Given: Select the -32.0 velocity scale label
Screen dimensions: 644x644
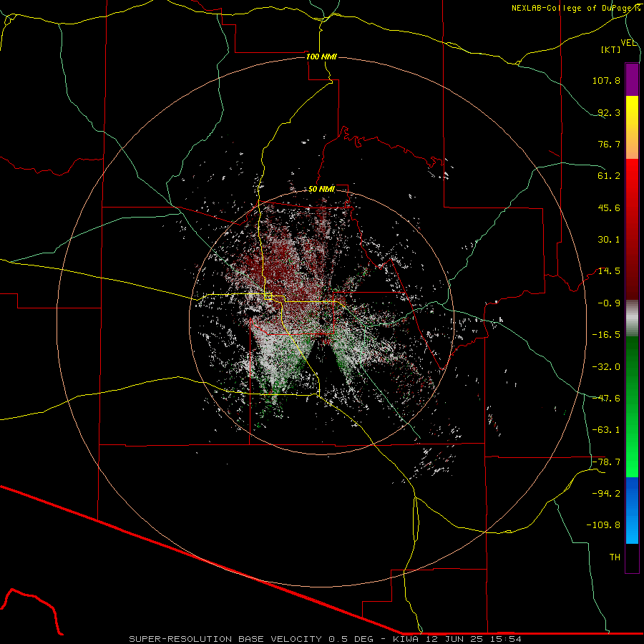Looking at the screenshot, I should pyautogui.click(x=606, y=367).
